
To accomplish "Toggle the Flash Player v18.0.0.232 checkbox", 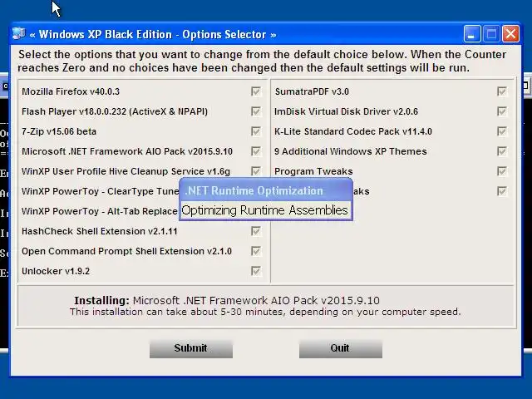I will (x=256, y=111).
